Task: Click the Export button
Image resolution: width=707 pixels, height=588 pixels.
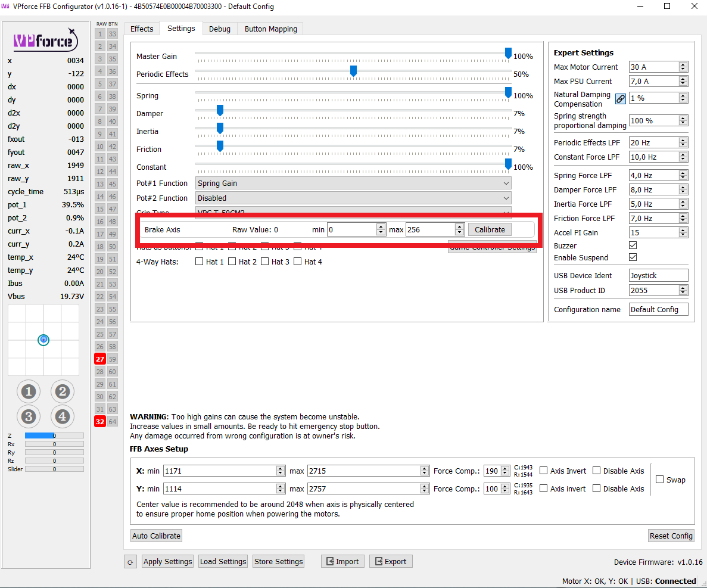Action: click(x=391, y=561)
